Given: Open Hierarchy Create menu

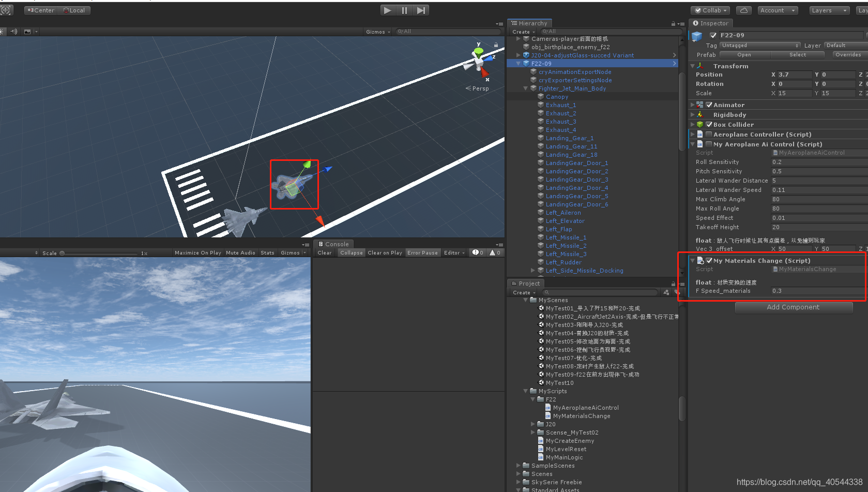Looking at the screenshot, I should 523,32.
